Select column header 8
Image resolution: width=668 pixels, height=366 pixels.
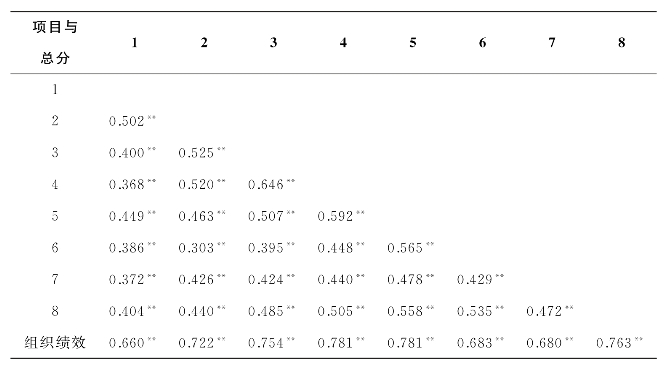[622, 43]
